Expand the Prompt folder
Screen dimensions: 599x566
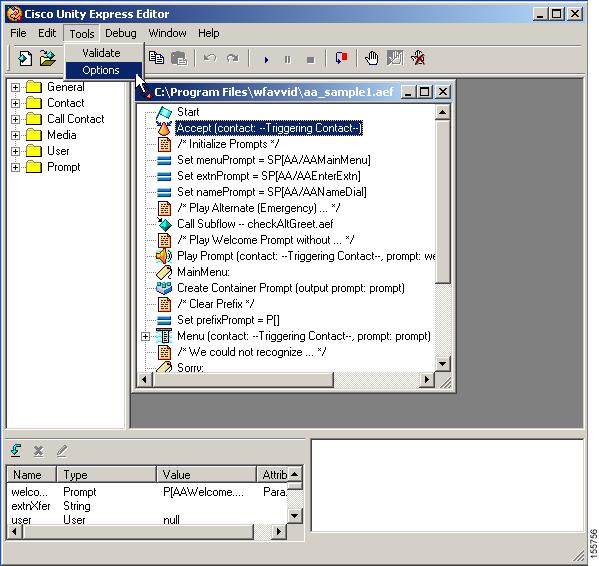coord(15,168)
